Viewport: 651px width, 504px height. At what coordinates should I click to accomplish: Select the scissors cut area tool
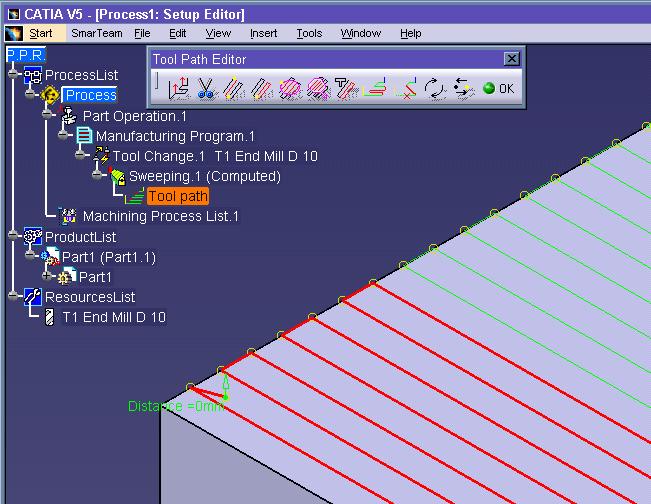click(x=206, y=88)
